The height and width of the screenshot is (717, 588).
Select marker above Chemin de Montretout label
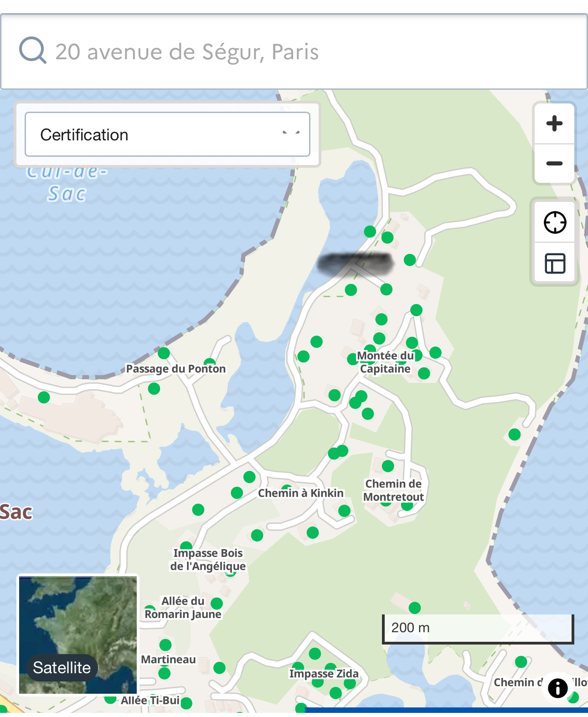tap(388, 466)
